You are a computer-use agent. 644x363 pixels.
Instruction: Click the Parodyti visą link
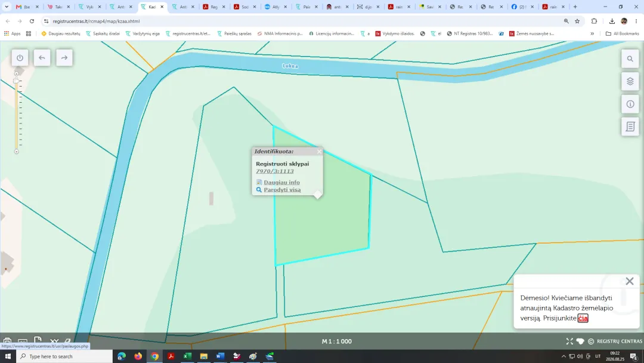click(282, 189)
